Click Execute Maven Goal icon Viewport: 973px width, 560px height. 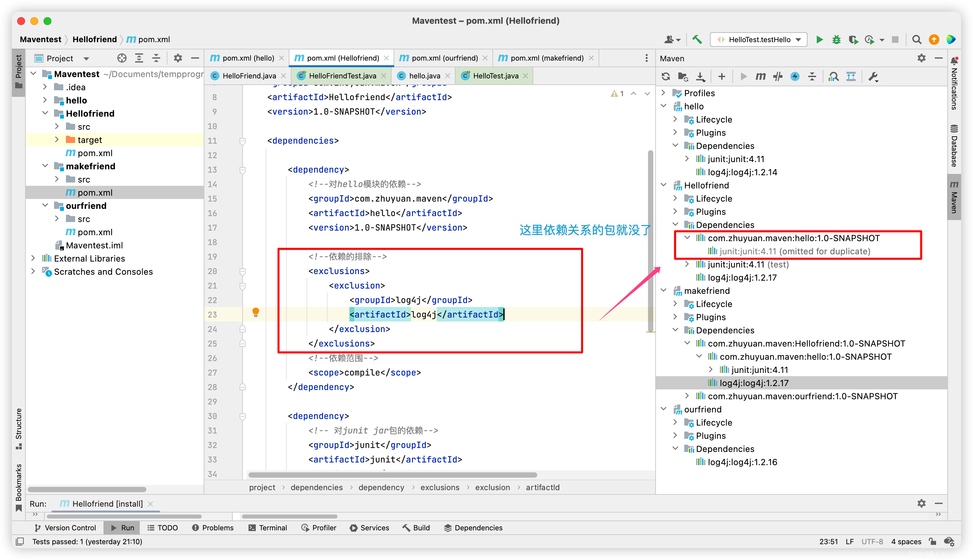(x=760, y=76)
